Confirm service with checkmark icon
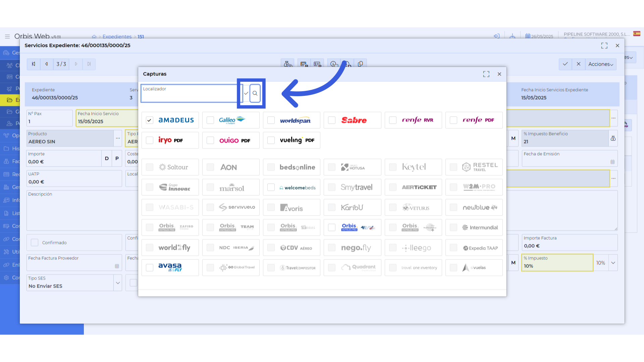Image resolution: width=644 pixels, height=362 pixels. pyautogui.click(x=565, y=64)
